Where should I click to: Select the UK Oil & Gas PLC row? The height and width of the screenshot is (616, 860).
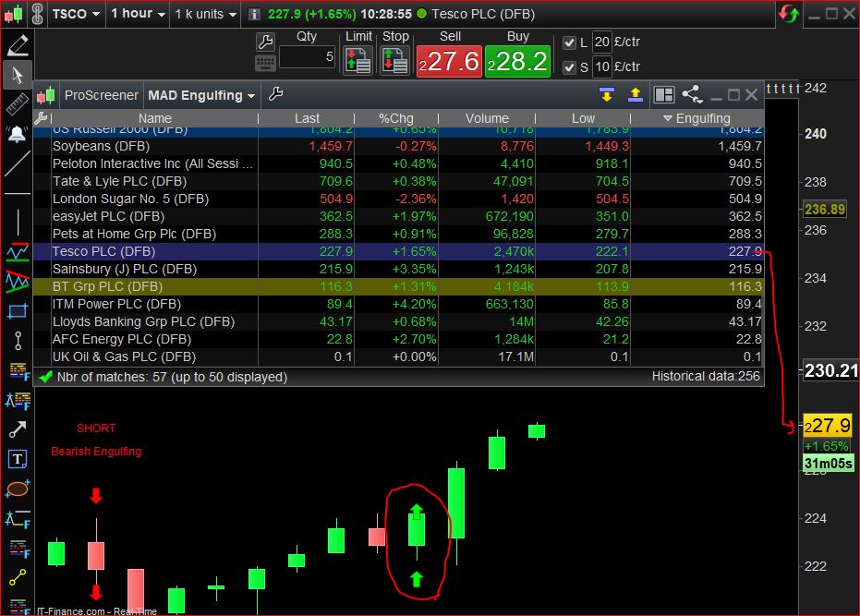pyautogui.click(x=399, y=356)
